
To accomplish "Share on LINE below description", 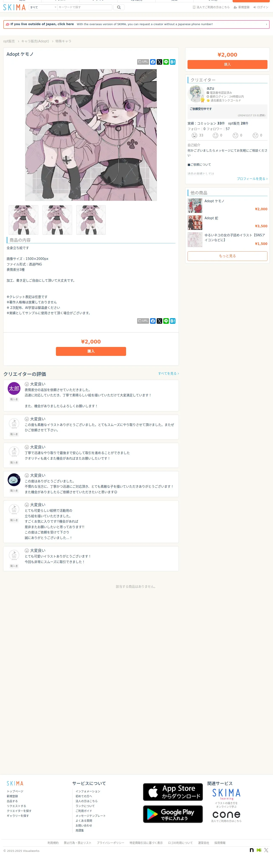I will tap(166, 321).
